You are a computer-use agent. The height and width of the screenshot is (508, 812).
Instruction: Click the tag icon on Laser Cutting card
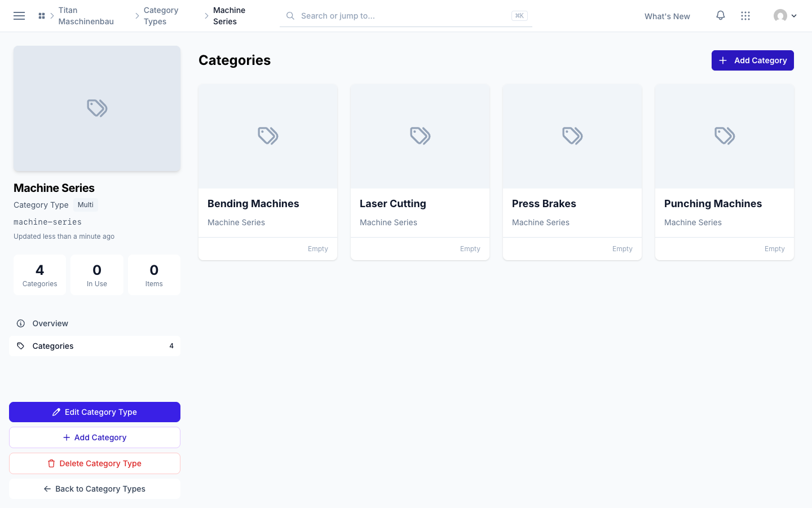tap(420, 136)
